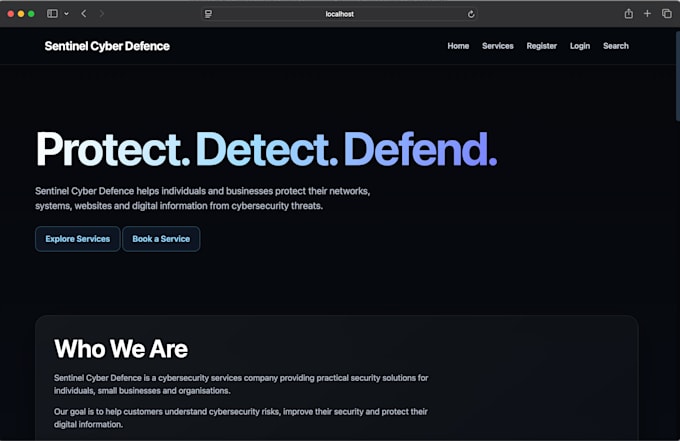Open the Search nav item
This screenshot has height=441, width=680.
point(615,46)
